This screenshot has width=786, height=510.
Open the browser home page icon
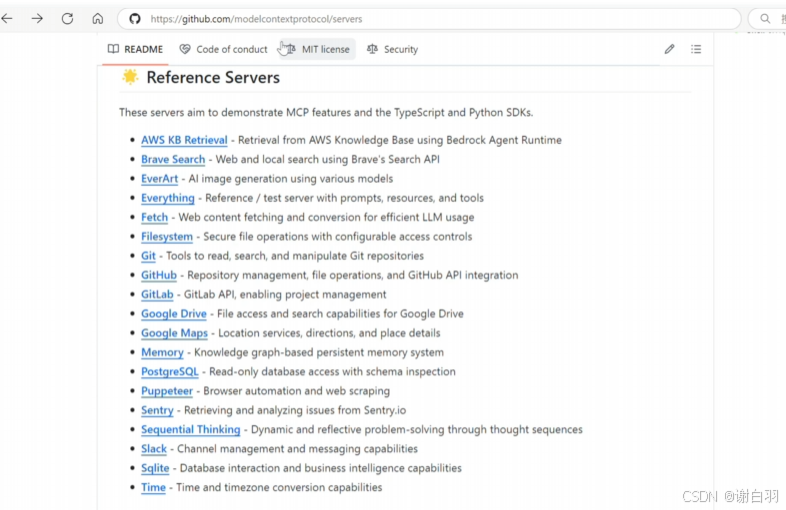[98, 19]
